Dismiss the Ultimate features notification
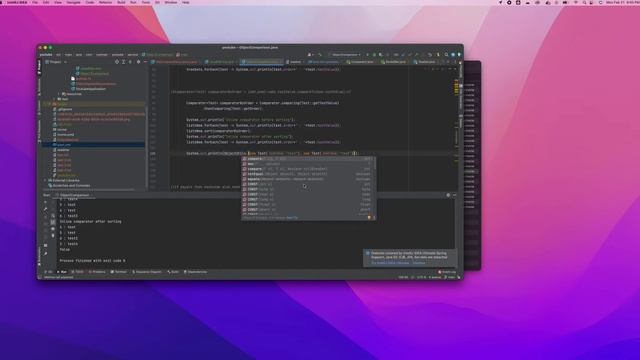Viewport: 640px width, 360px height. pos(419,263)
